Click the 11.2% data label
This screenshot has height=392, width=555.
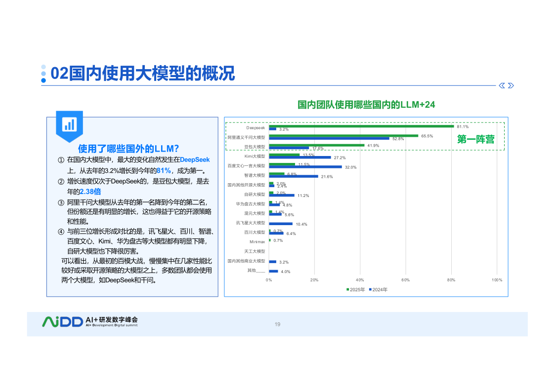303,196
